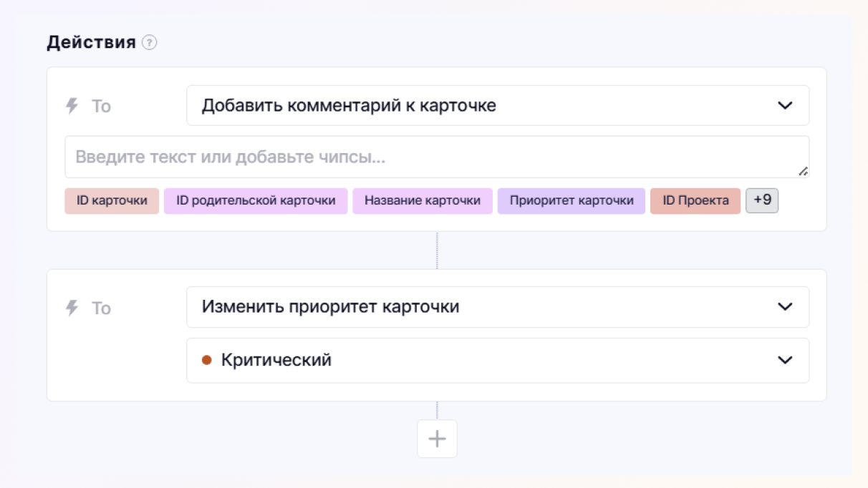
Task: Click the chevron on the Добавить комментарий dropdown
Action: tap(785, 106)
